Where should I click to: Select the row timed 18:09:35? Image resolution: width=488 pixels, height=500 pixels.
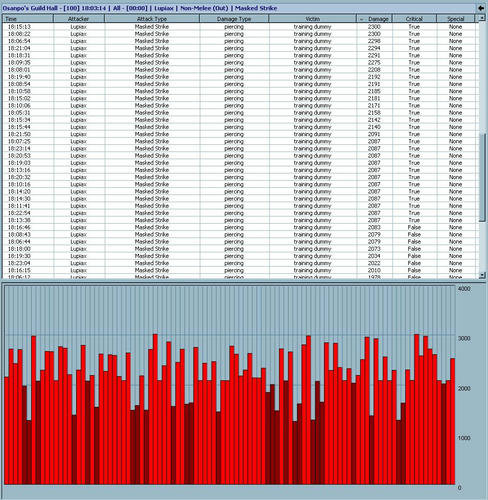pyautogui.click(x=240, y=63)
